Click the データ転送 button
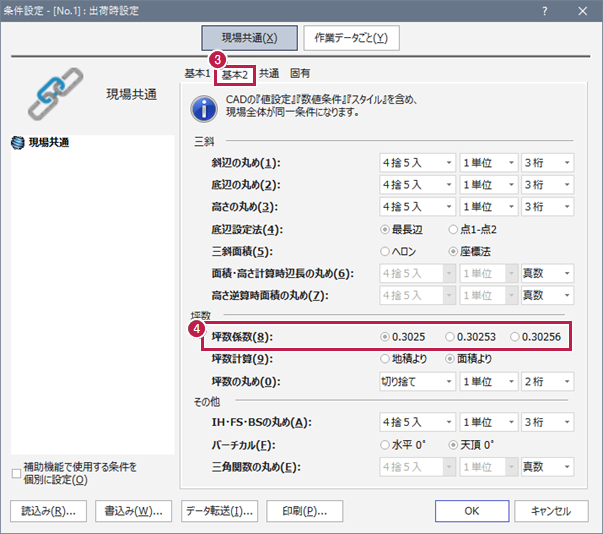Image resolution: width=603 pixels, height=534 pixels. coord(219,510)
